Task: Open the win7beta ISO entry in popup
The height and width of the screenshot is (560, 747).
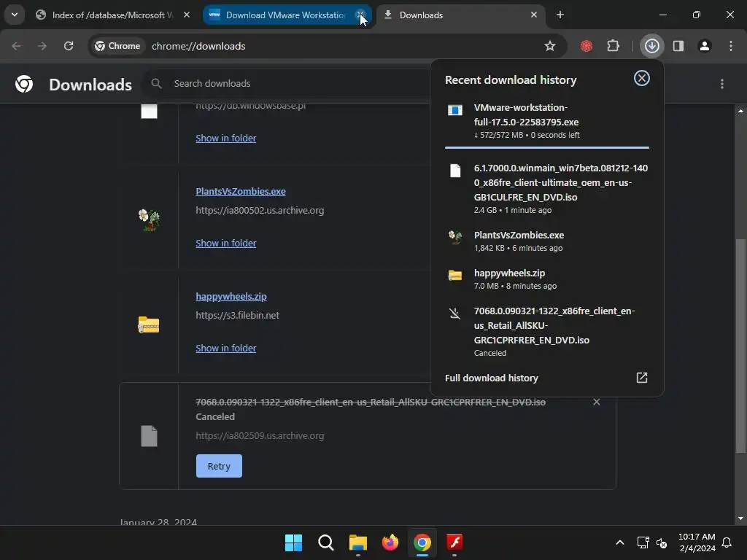Action: [x=546, y=189]
